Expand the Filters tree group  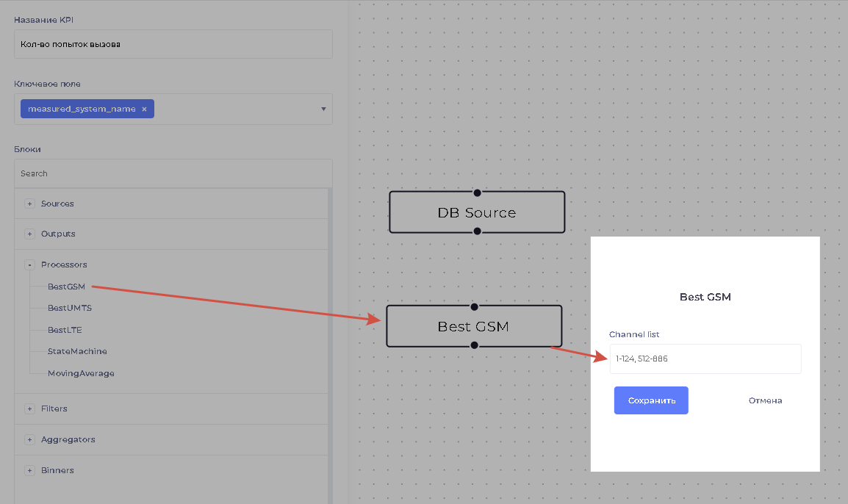[29, 408]
